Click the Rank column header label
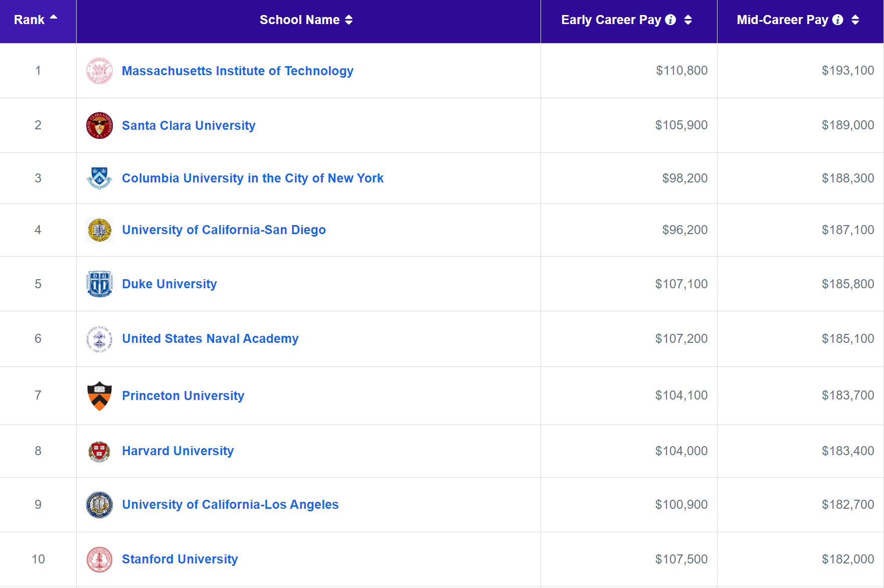The image size is (884, 588). [x=29, y=20]
